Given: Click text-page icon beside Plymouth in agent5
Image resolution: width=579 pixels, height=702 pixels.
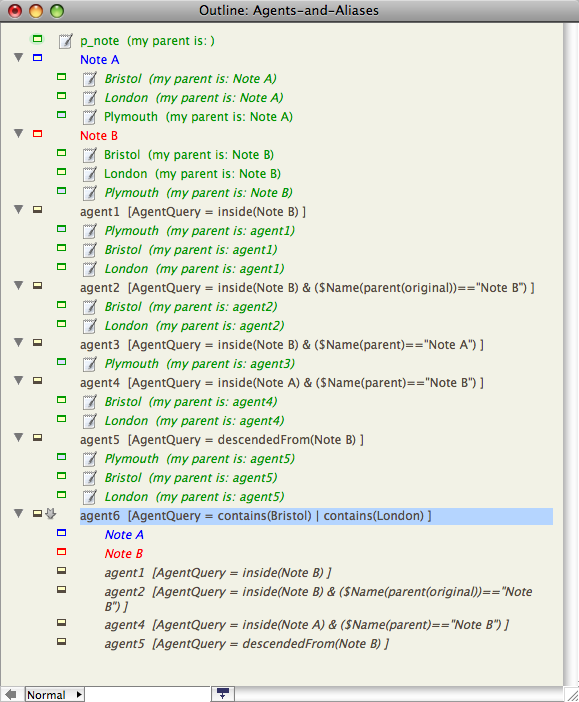Looking at the screenshot, I should pyautogui.click(x=90, y=459).
